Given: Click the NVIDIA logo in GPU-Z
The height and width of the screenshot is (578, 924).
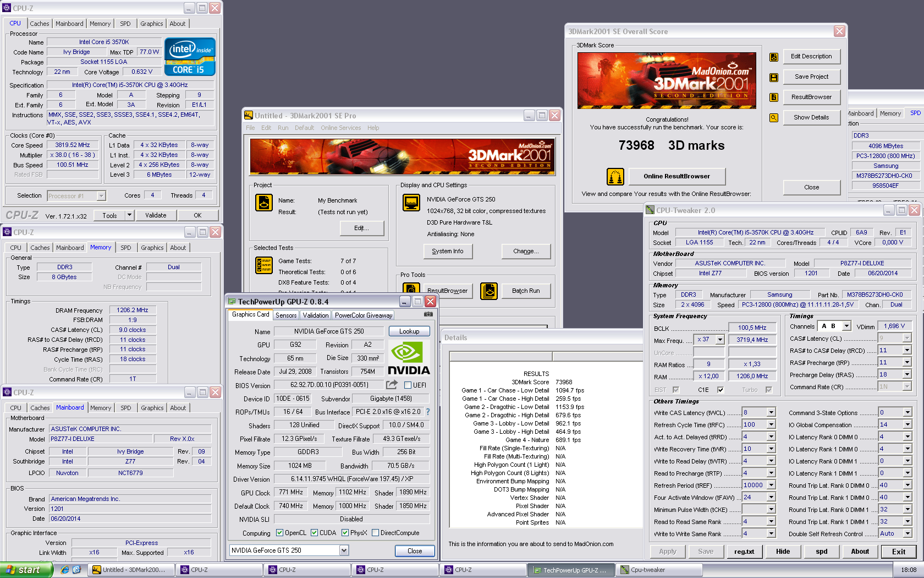Looking at the screenshot, I should (409, 358).
